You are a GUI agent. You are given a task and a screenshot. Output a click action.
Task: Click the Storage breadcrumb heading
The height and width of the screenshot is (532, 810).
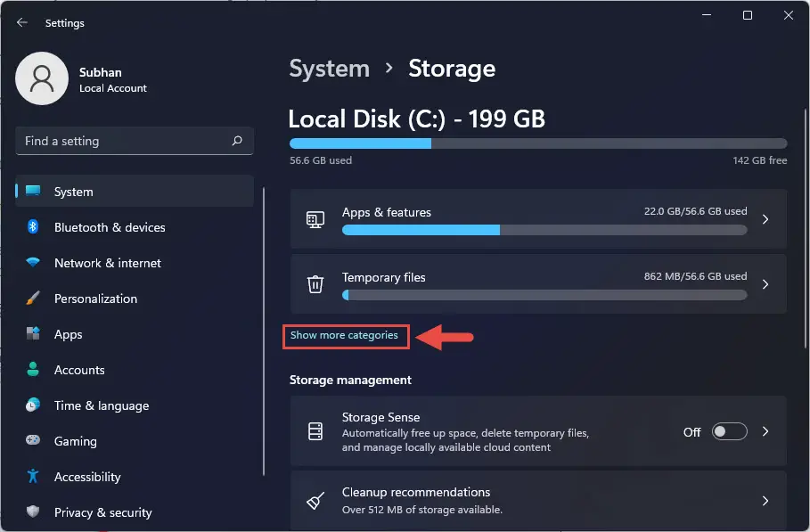[452, 69]
